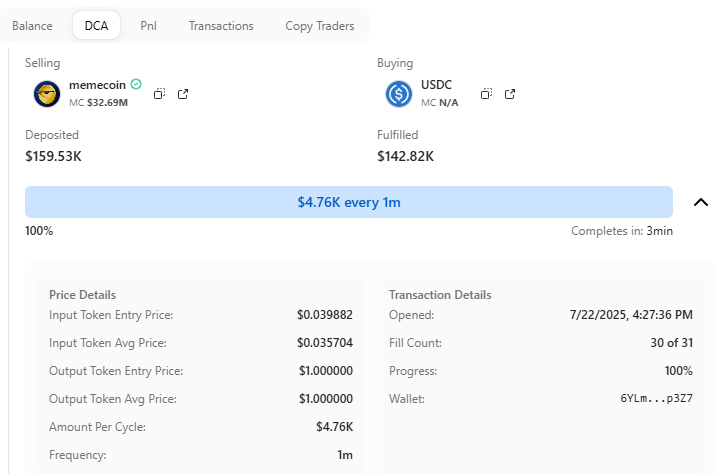
Task: Click Input Token Entry Price $0.039882
Action: tap(325, 315)
